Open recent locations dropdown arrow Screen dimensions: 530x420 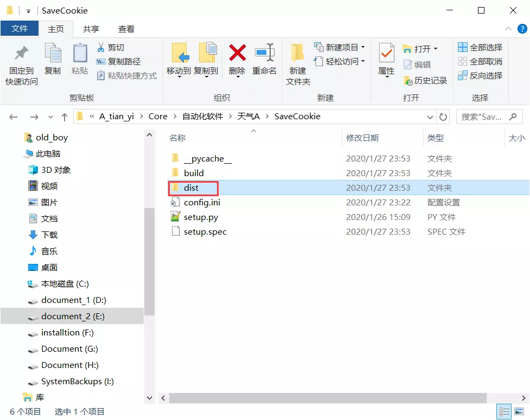[50, 117]
